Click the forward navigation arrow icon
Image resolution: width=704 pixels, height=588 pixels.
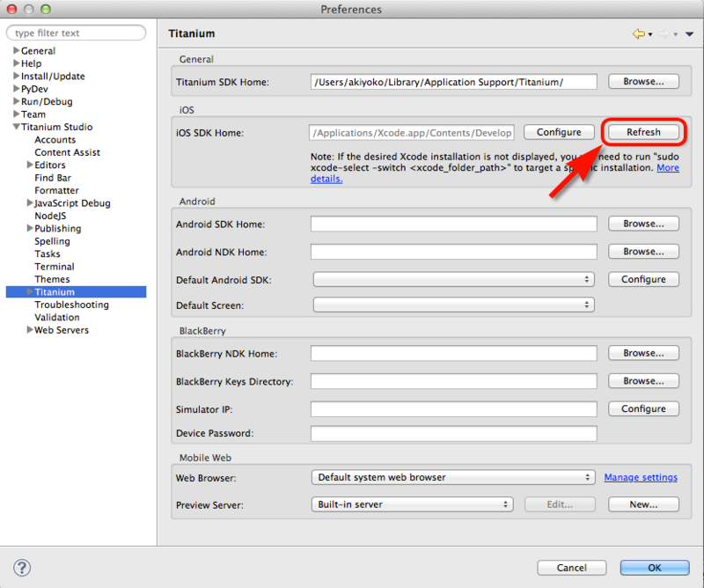click(x=664, y=33)
